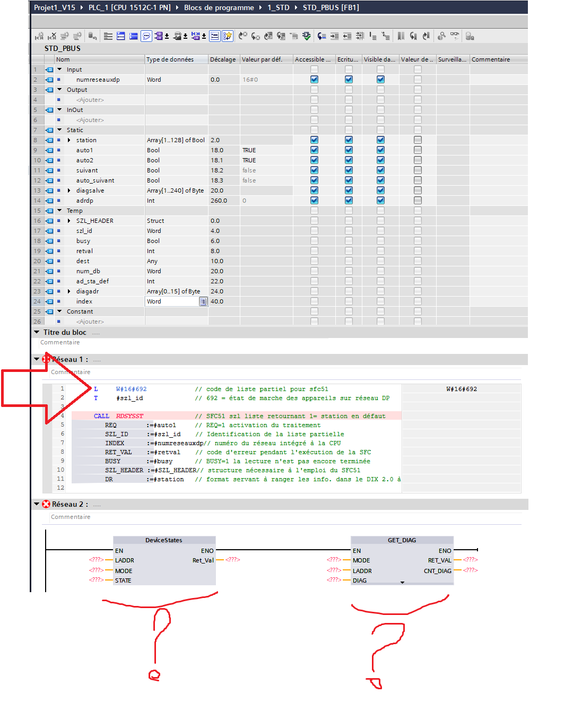Click 1_STD breadcrumb item

[x=279, y=7]
